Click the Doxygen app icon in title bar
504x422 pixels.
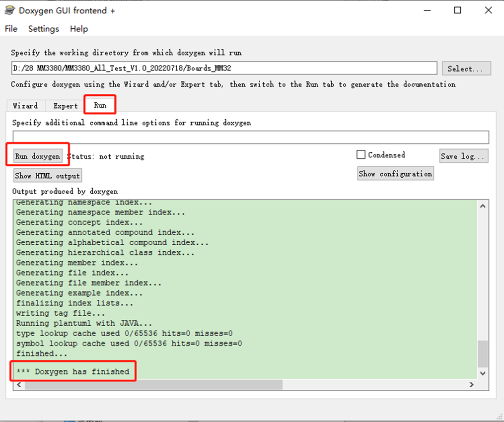click(x=9, y=10)
